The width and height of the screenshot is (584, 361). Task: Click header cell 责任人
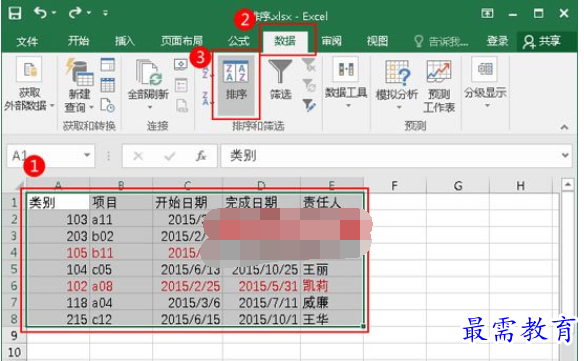[332, 202]
